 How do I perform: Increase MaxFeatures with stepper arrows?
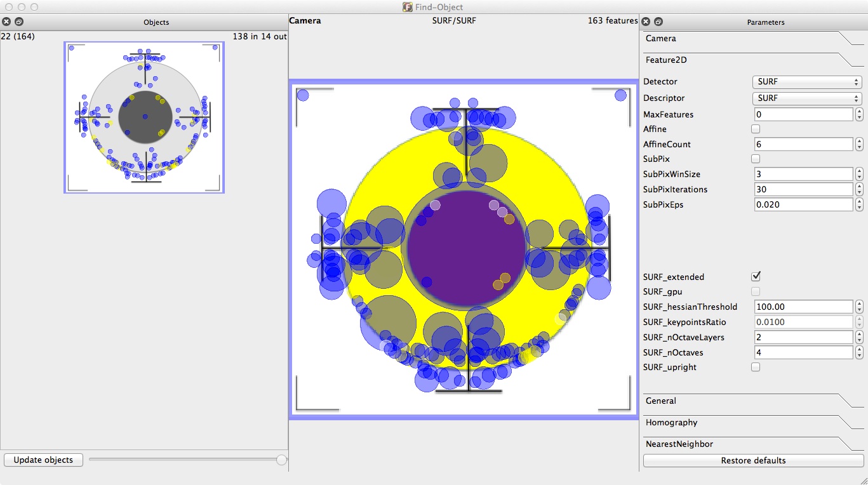click(859, 112)
